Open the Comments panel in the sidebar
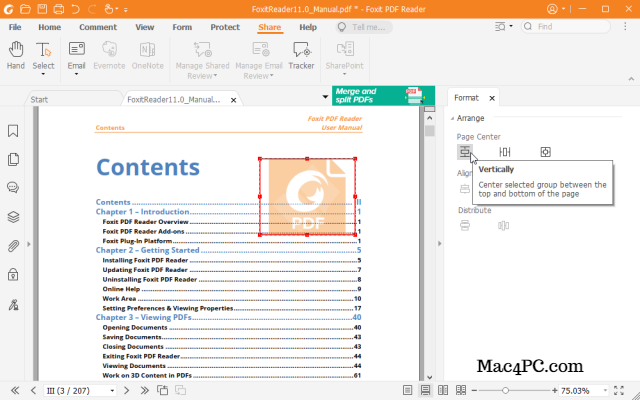This screenshot has height=400, width=640. click(x=13, y=187)
